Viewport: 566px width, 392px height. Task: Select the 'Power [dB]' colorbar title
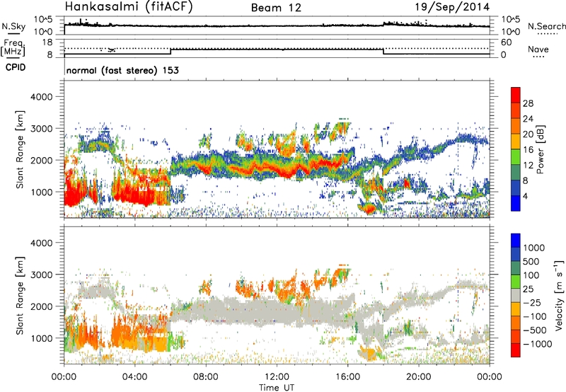click(x=541, y=149)
